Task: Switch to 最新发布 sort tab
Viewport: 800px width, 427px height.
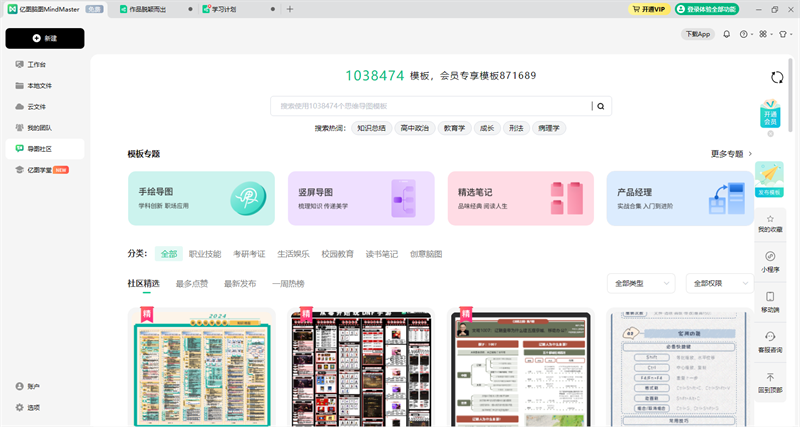Action: [240, 284]
